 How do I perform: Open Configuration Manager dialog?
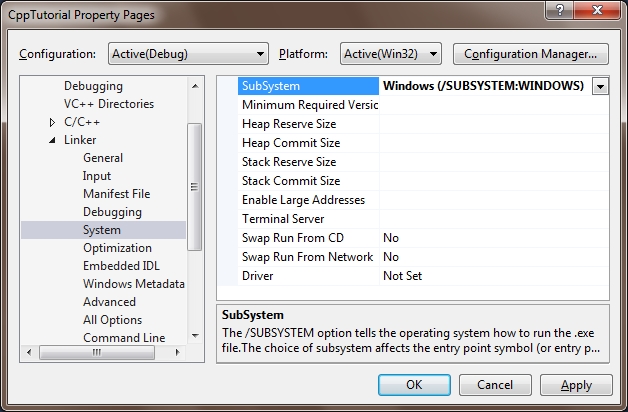(x=531, y=54)
